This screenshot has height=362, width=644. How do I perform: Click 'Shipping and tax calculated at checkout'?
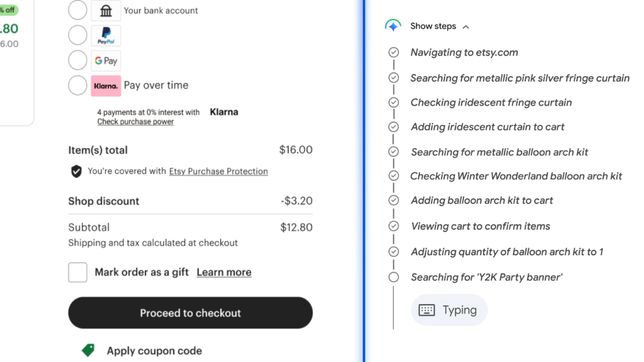pyautogui.click(x=153, y=243)
